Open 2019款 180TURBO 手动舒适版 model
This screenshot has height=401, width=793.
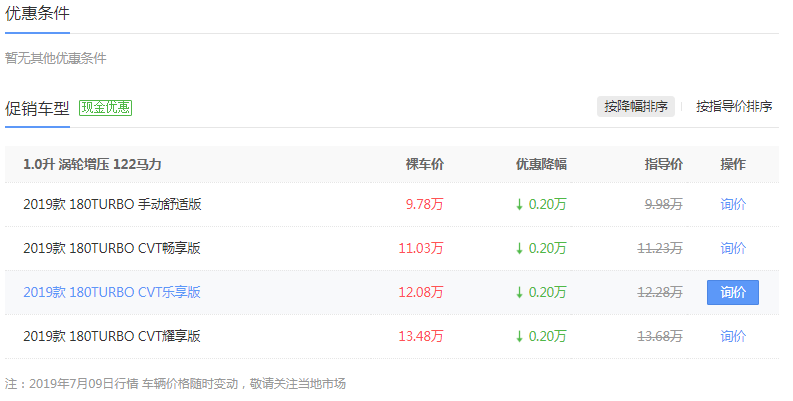tap(112, 204)
